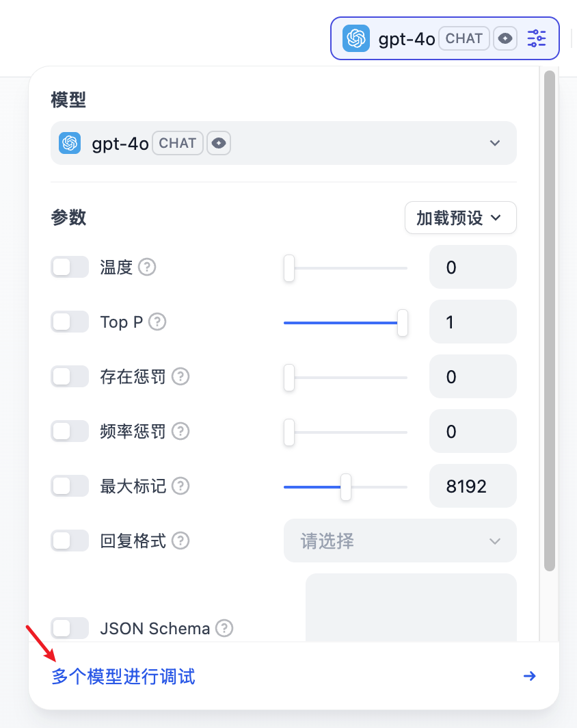
Task: Click the 8192 max tokens input field
Action: pyautogui.click(x=472, y=486)
